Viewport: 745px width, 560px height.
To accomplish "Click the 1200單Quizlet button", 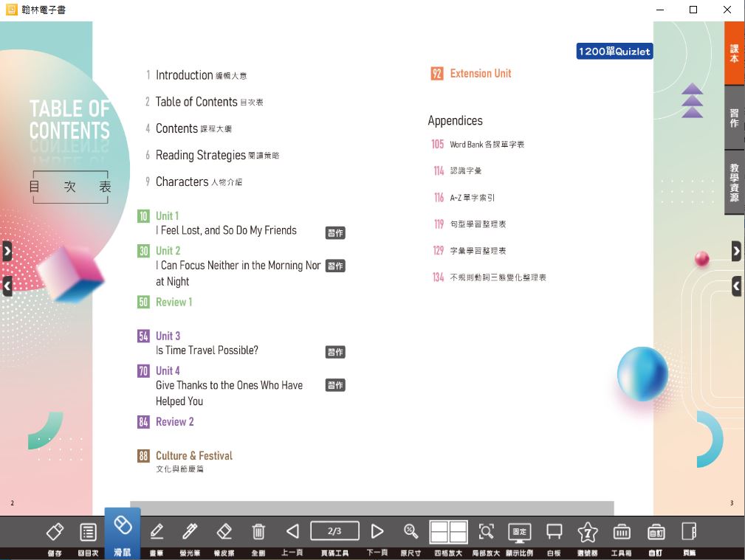I will pos(614,52).
